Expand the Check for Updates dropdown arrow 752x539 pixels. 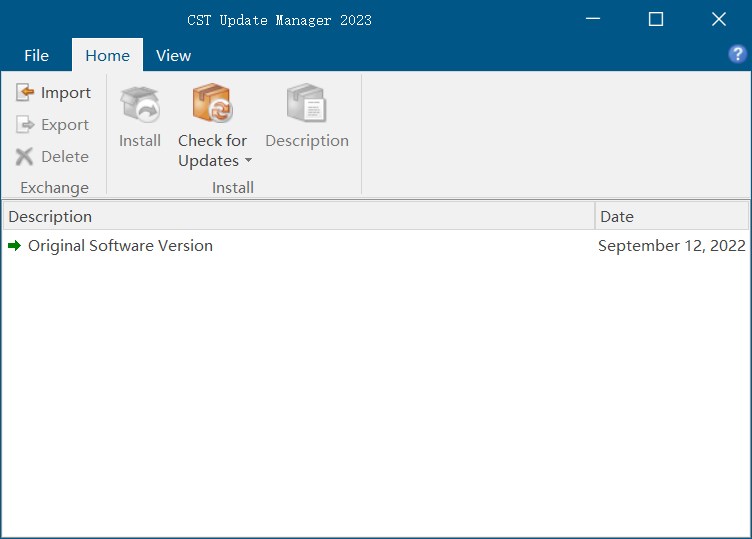(x=248, y=161)
